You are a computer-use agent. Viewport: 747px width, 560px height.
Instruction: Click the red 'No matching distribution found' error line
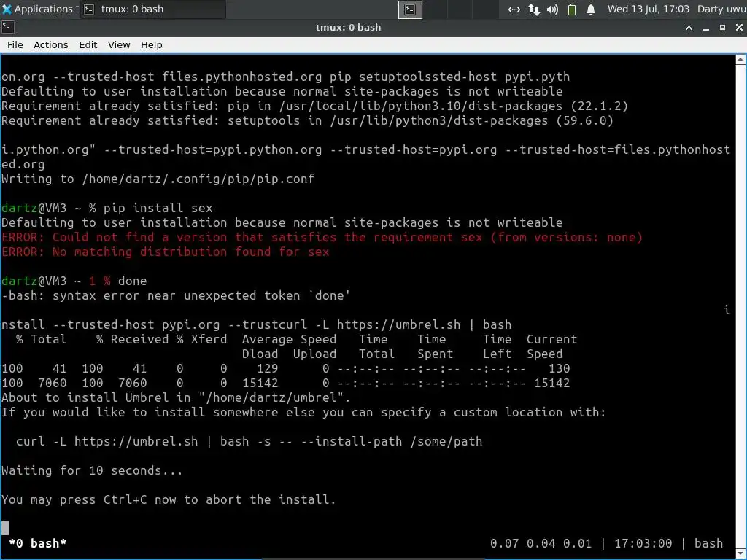(166, 252)
